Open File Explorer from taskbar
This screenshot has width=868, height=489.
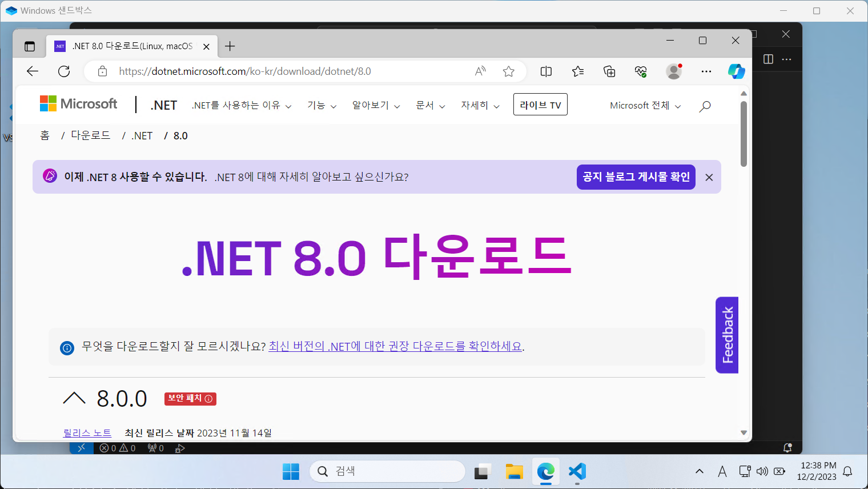(514, 471)
